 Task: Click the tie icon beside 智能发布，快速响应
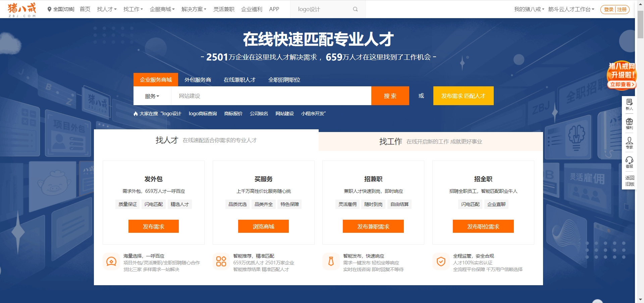(331, 261)
